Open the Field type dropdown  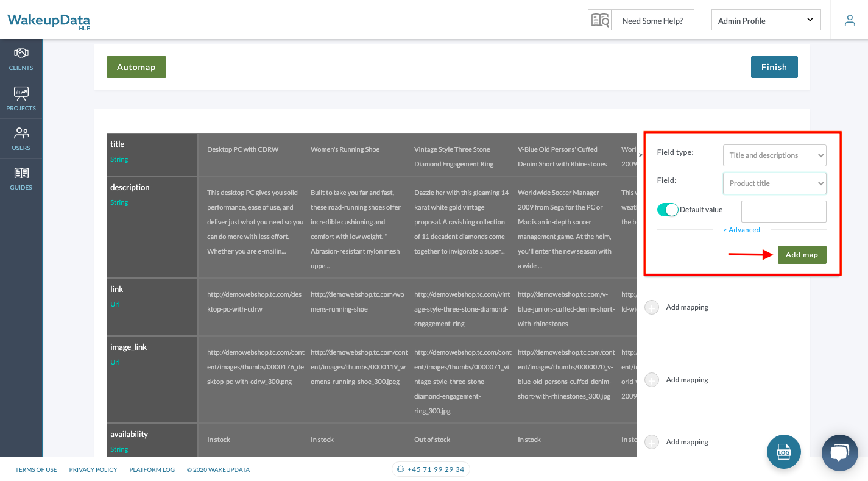(x=774, y=155)
